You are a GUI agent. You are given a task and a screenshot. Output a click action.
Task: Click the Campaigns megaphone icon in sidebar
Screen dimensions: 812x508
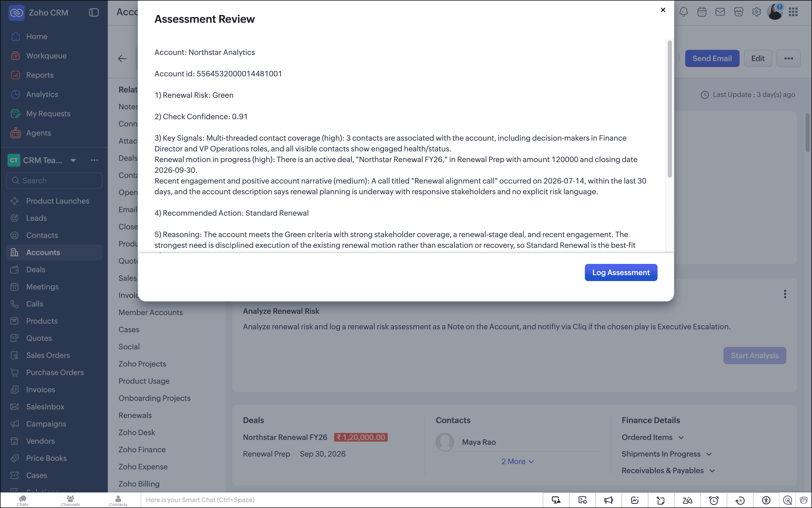click(x=14, y=424)
